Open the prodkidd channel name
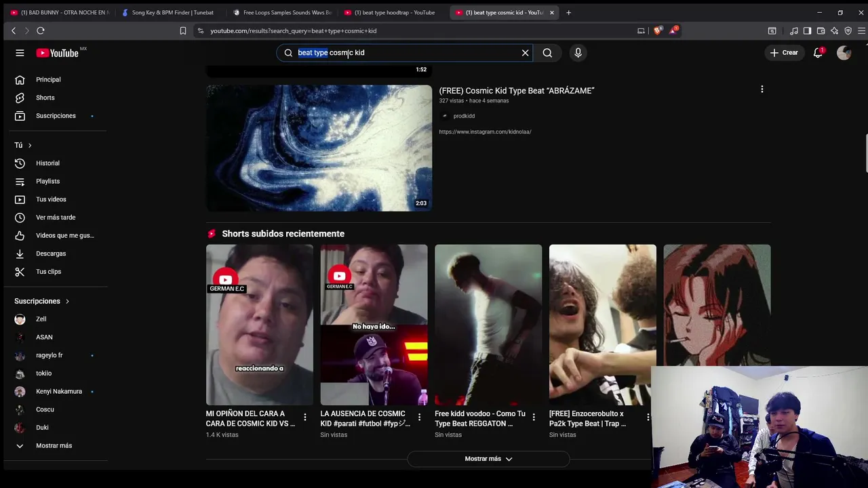 (x=464, y=116)
